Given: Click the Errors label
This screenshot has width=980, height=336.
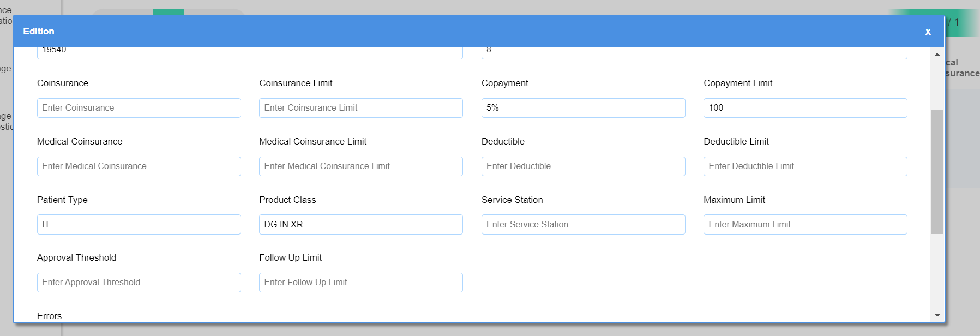Looking at the screenshot, I should (49, 316).
